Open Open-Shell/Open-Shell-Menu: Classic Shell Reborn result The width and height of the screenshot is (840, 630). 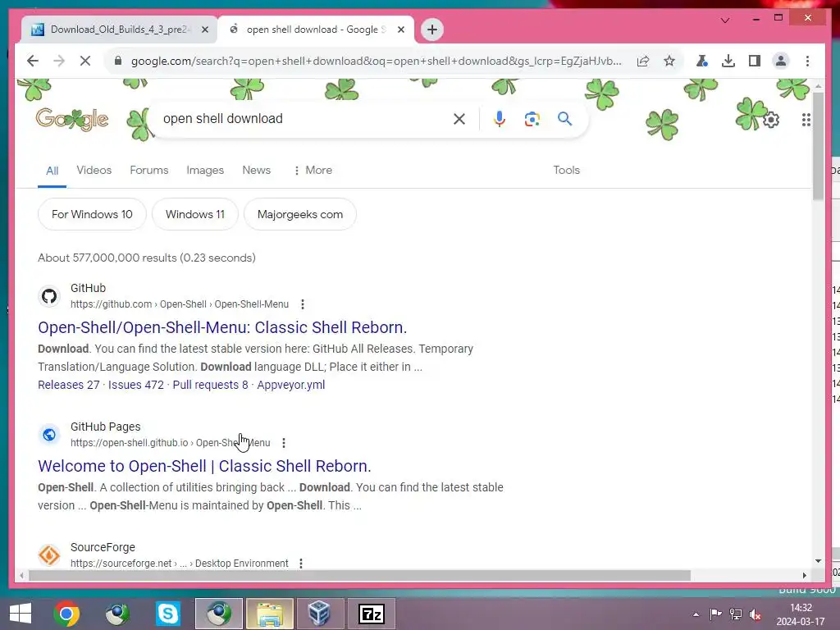click(x=222, y=327)
